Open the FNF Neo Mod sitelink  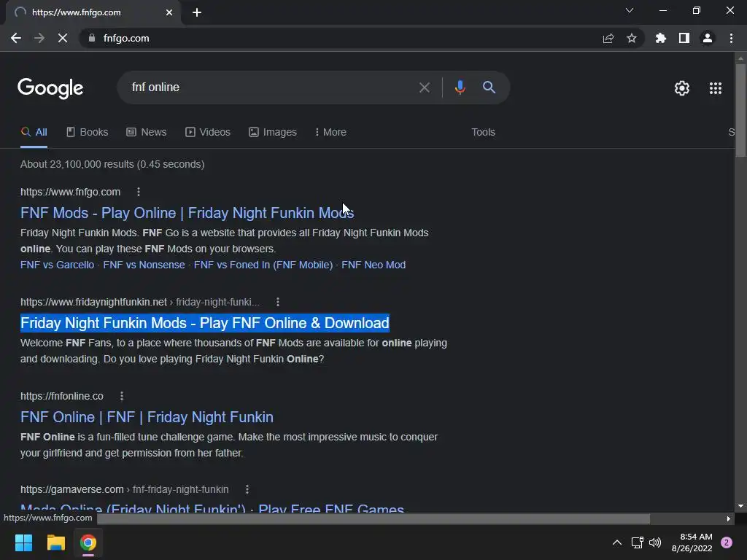point(373,265)
